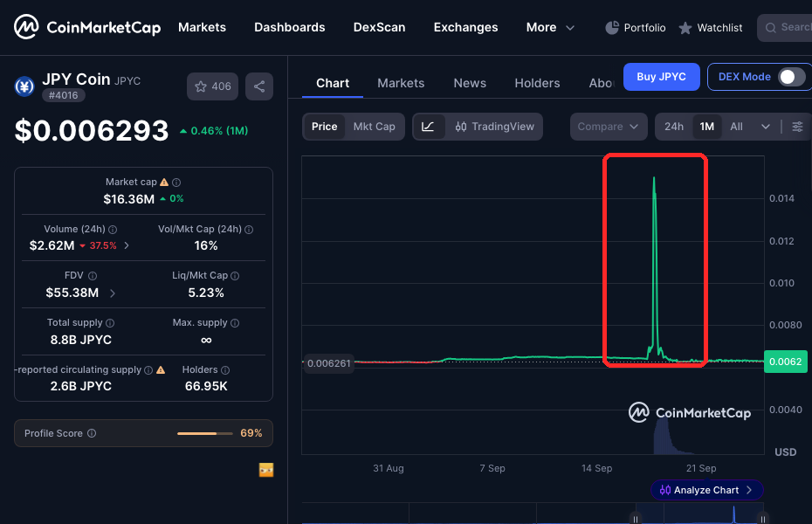Switch to the Chart tab
The height and width of the screenshot is (524, 812).
pos(333,83)
